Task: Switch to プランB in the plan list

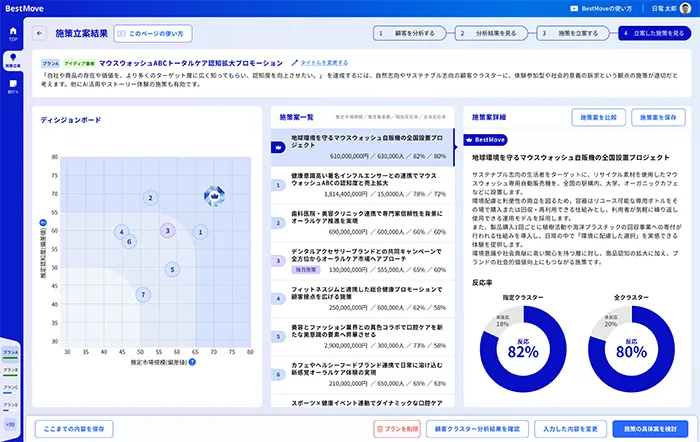Action: tap(12, 370)
